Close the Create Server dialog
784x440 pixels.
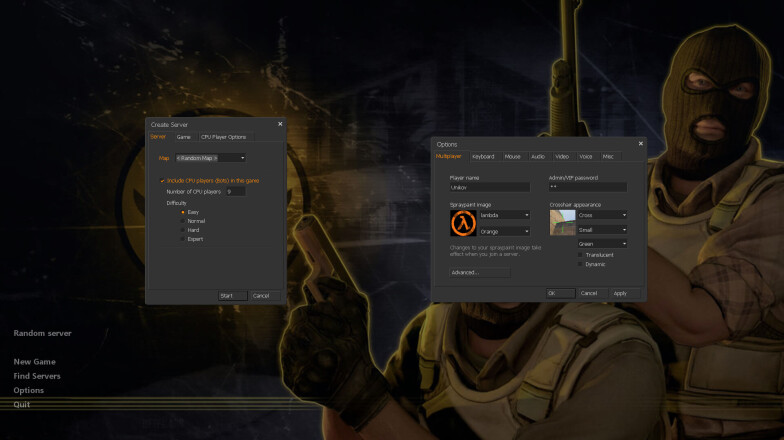280,124
